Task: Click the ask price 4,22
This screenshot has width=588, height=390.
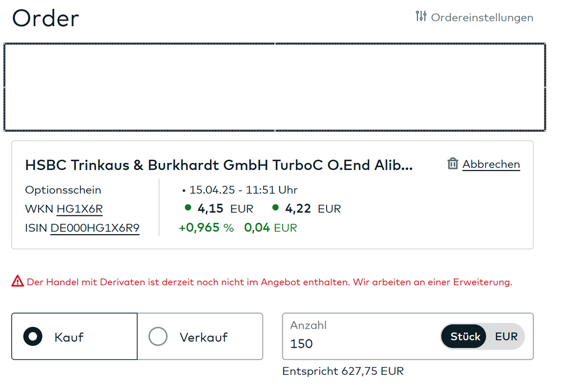Action: (x=297, y=209)
